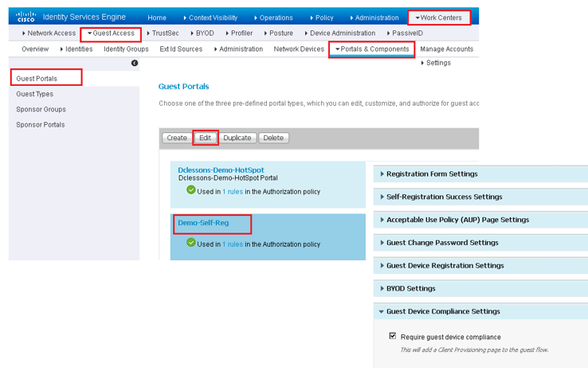Select Sponsor Portals in sidebar

pos(41,124)
